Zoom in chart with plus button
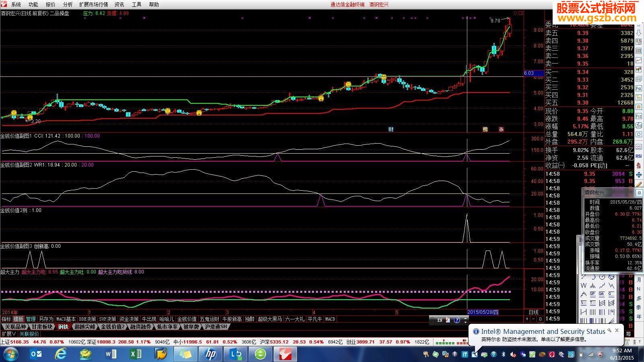Viewport: 644px width, 362px height. [x=527, y=319]
